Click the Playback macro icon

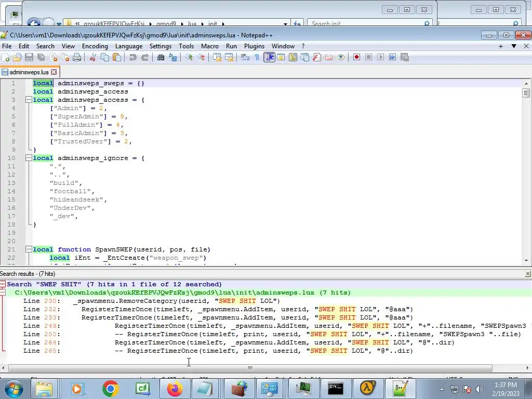(381, 57)
